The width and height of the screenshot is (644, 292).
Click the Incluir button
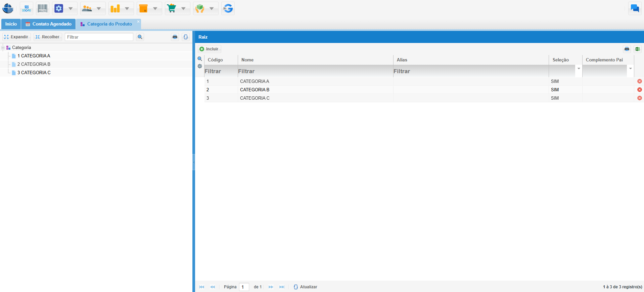point(209,49)
